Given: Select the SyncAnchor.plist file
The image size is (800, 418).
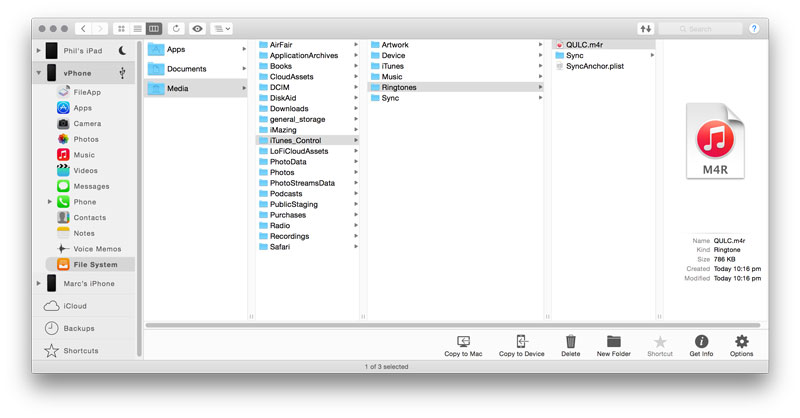Looking at the screenshot, I should pos(604,66).
